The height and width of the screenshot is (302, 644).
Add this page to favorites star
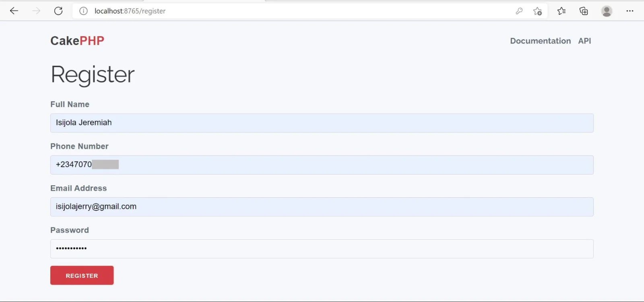(537, 11)
